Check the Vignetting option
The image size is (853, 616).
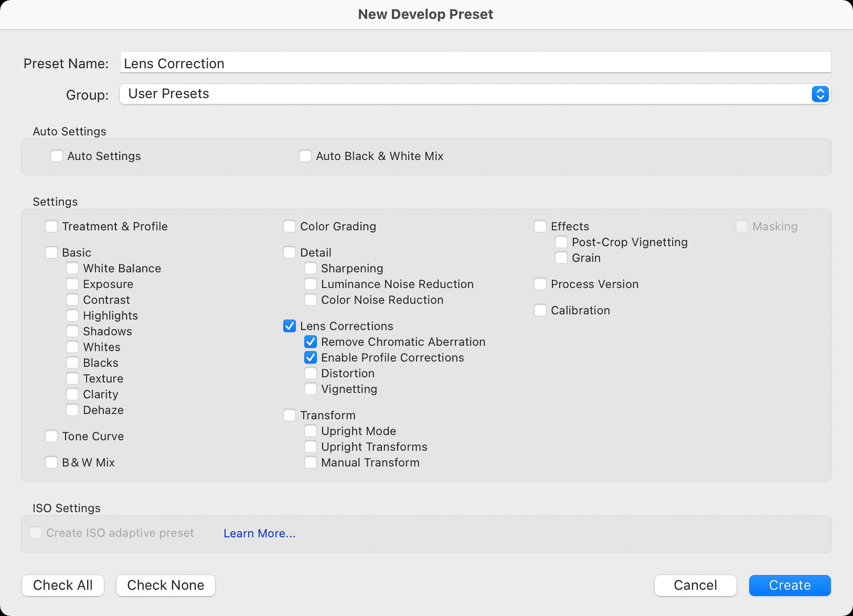tap(310, 389)
